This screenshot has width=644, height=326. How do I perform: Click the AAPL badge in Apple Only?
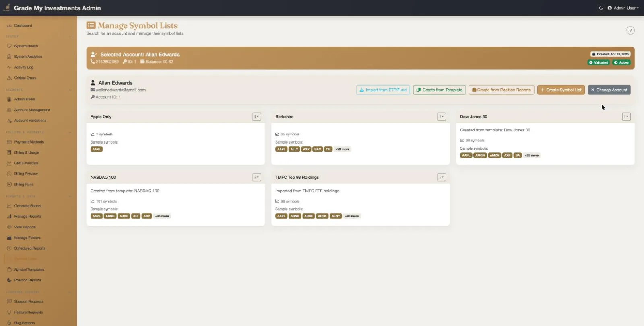97,149
